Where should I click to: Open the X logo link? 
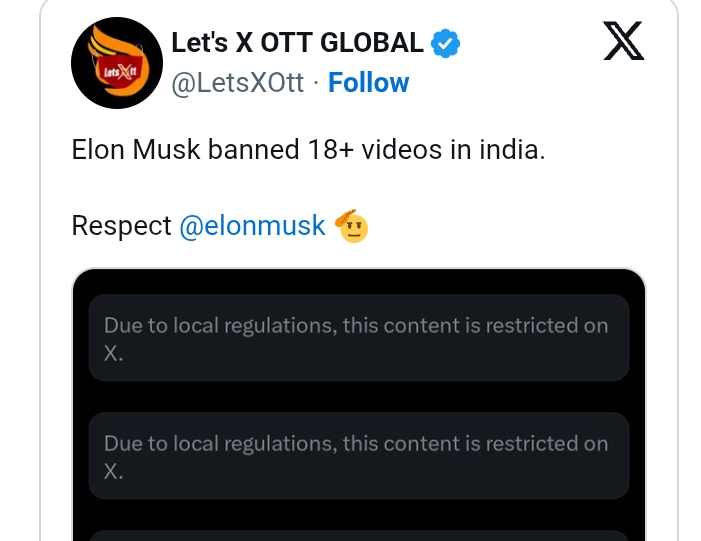(624, 42)
